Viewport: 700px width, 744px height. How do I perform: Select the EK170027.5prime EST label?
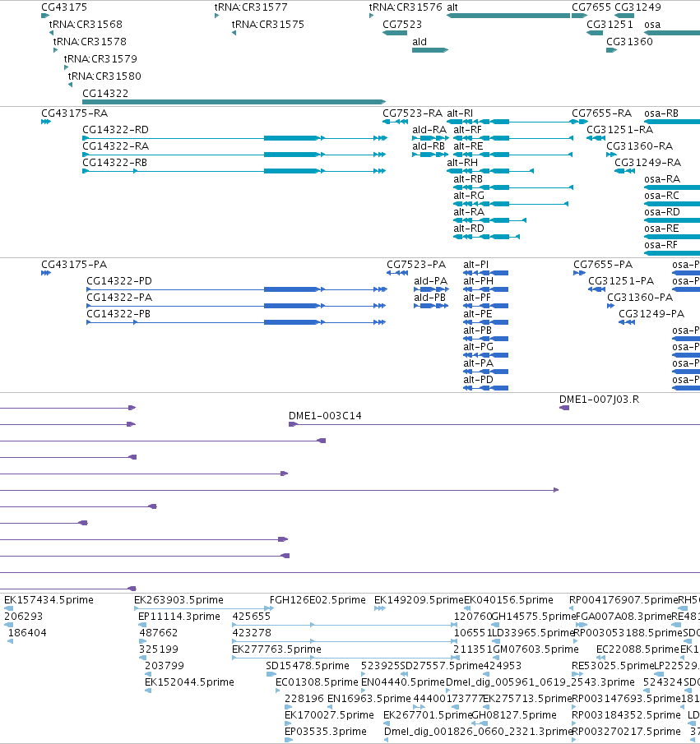point(329,715)
